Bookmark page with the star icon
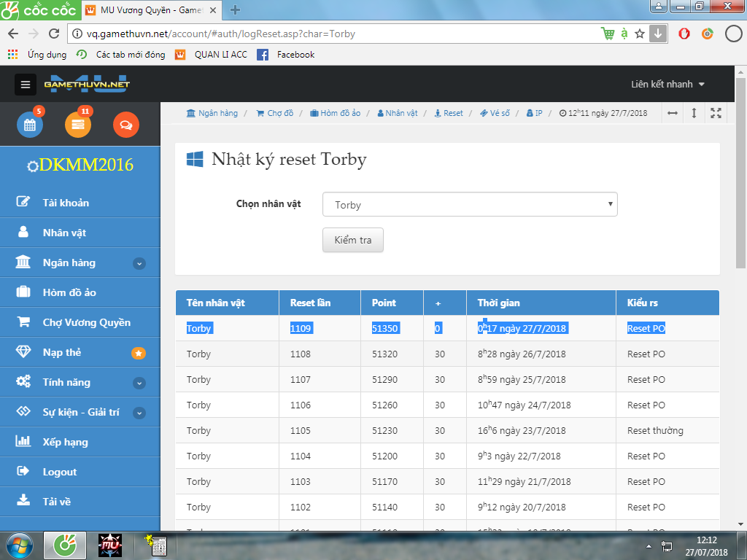 tap(640, 34)
